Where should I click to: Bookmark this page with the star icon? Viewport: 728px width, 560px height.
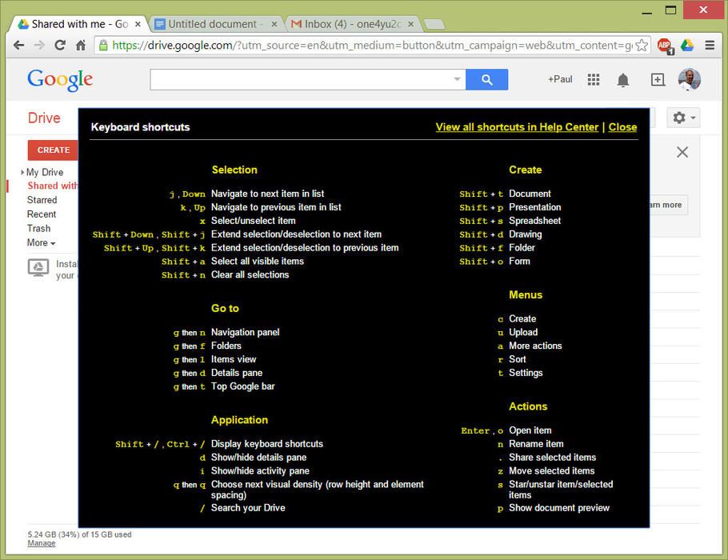tap(641, 46)
